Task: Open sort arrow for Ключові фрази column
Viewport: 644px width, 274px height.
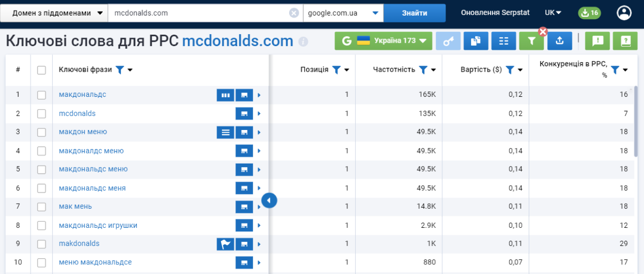Action: (130, 70)
